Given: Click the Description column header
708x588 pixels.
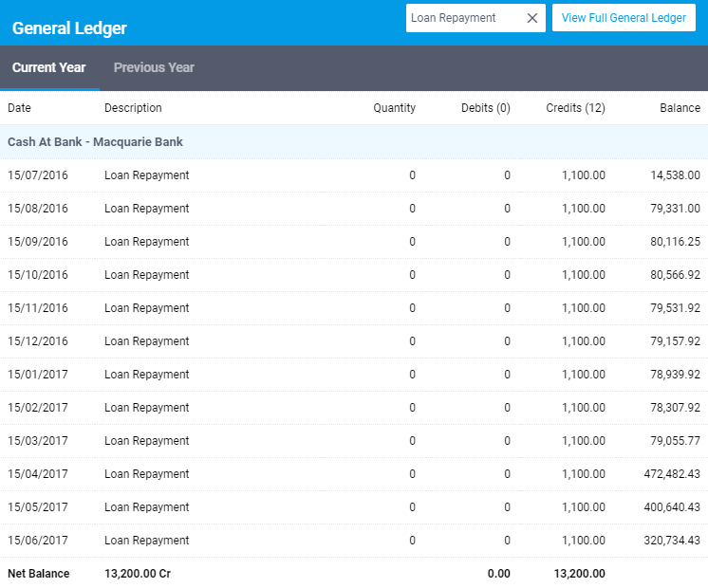Looking at the screenshot, I should coord(133,108).
